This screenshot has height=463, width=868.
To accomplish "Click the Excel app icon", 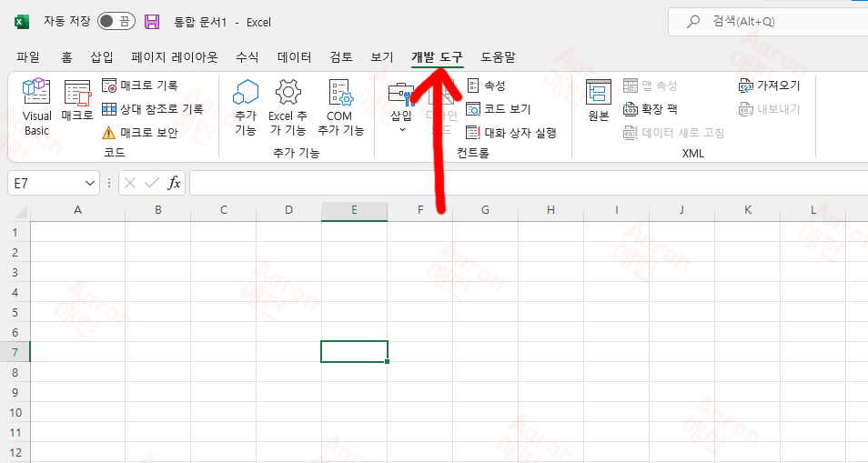I will [21, 22].
